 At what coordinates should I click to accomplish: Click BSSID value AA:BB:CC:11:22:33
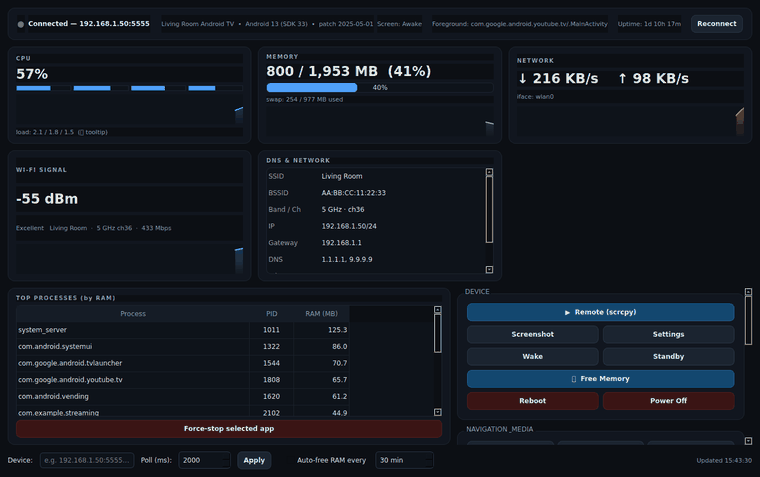(x=353, y=193)
